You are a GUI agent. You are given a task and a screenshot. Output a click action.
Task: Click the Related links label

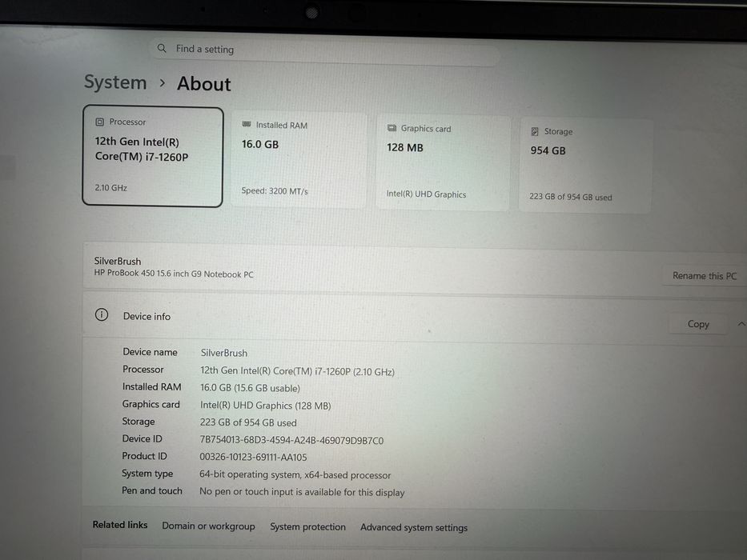(120, 525)
